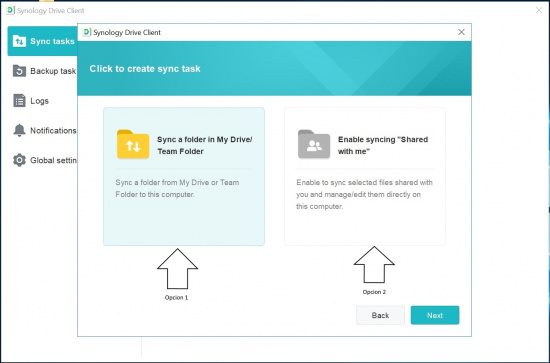This screenshot has height=363, width=550.
Task: Click the Next button
Action: point(435,315)
